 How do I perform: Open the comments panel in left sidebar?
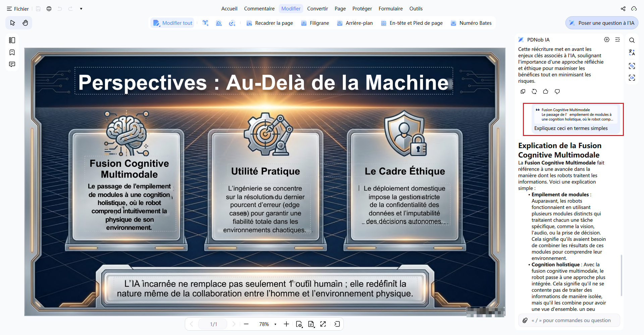tap(12, 64)
